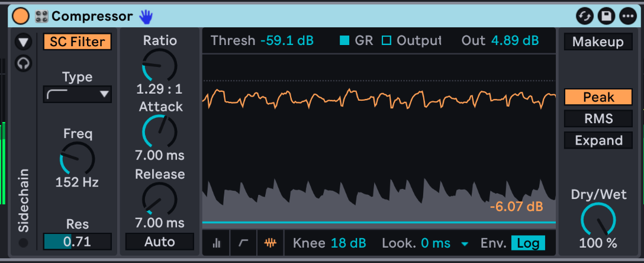Enable sidechain listen headphone icon
644x263 pixels.
coord(24,63)
